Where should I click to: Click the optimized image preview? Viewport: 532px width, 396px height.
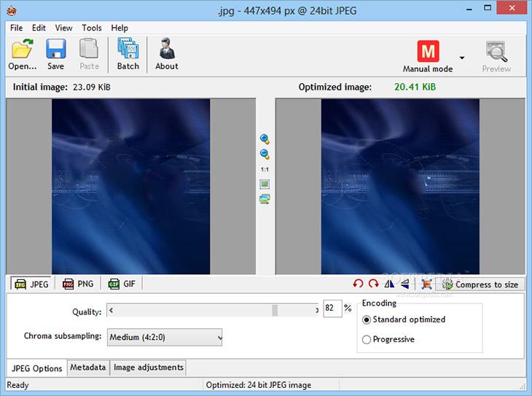400,187
